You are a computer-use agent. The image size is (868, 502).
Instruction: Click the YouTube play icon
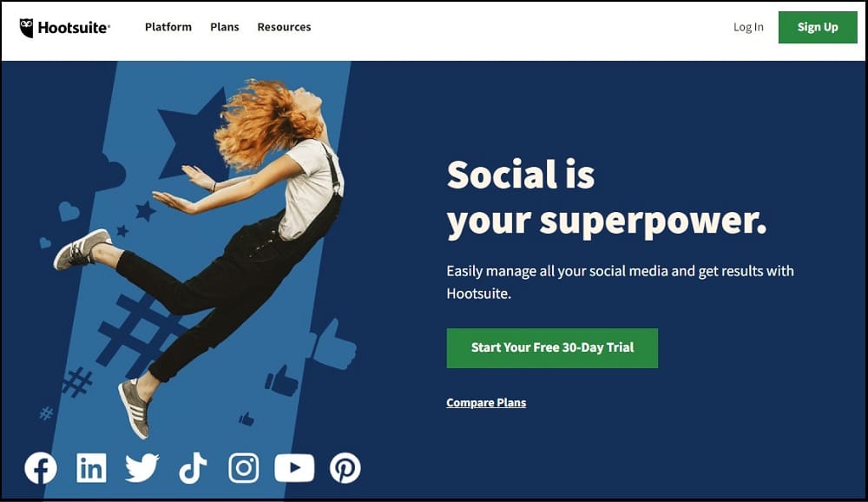click(294, 468)
